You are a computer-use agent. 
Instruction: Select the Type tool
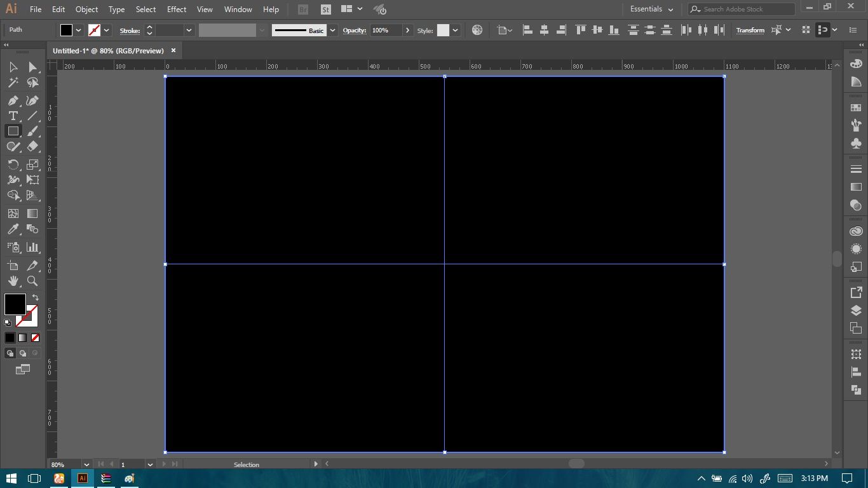(13, 116)
